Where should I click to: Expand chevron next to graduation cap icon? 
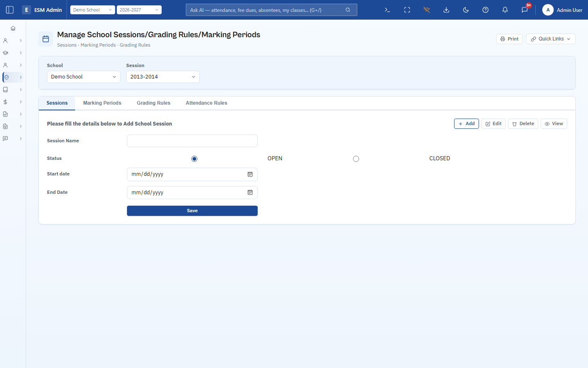click(x=20, y=53)
